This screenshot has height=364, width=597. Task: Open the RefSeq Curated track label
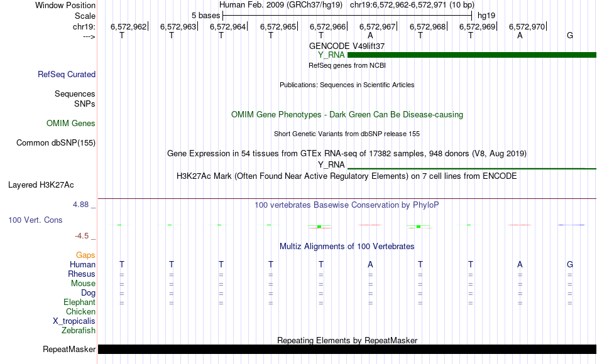click(67, 75)
